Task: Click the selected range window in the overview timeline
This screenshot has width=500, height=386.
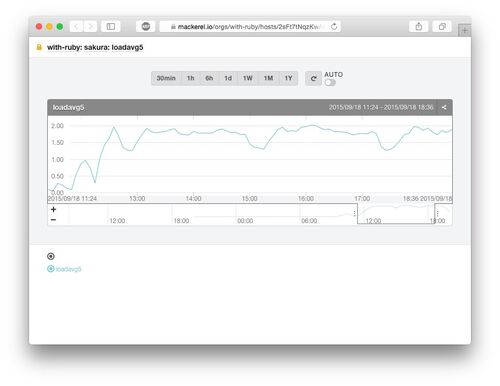Action: tap(396, 213)
